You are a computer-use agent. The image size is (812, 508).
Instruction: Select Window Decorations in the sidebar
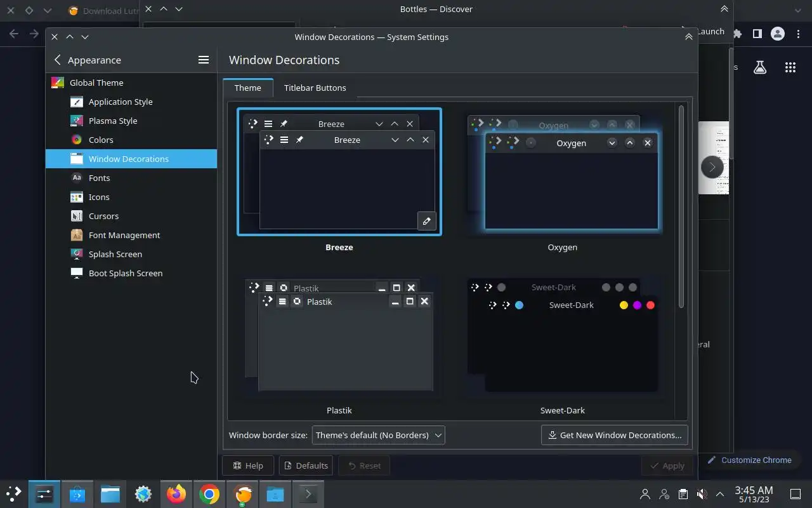131,159
